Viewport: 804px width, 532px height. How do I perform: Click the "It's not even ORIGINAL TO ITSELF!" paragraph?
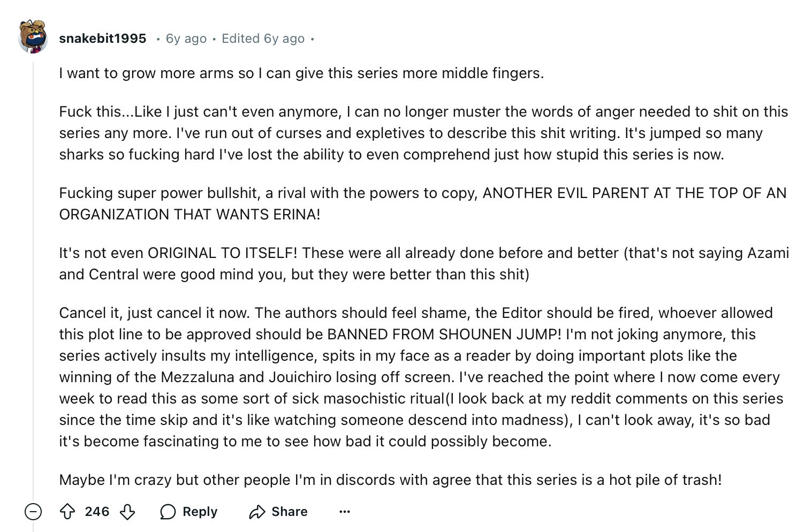423,264
